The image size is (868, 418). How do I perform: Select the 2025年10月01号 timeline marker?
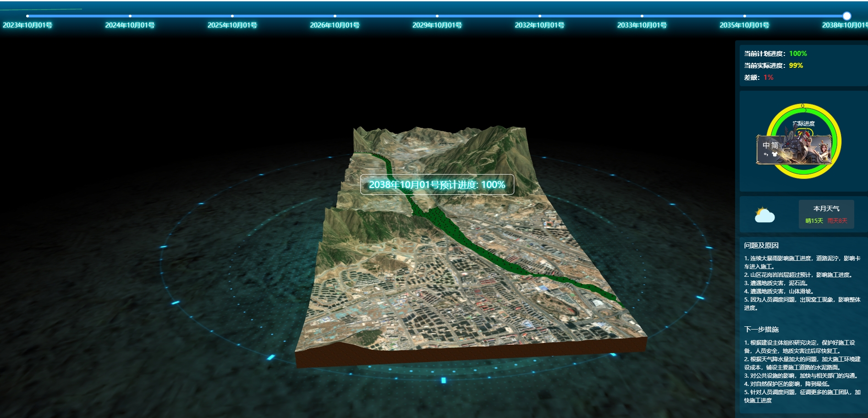point(232,16)
